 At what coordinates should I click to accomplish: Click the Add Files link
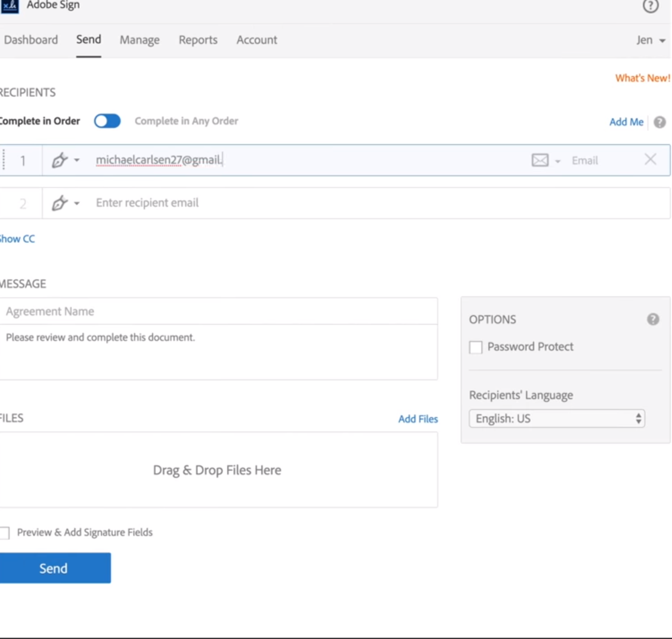[418, 419]
